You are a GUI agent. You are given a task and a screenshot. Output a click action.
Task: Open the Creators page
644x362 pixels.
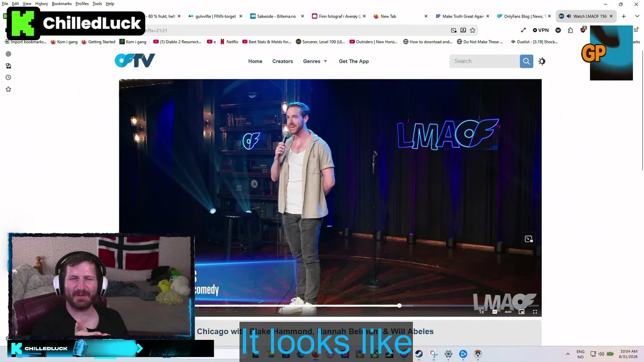(282, 61)
